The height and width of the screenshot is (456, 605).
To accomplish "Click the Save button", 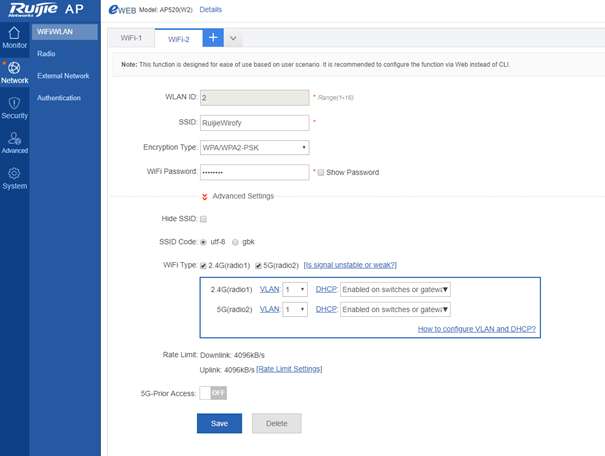I will pyautogui.click(x=219, y=424).
